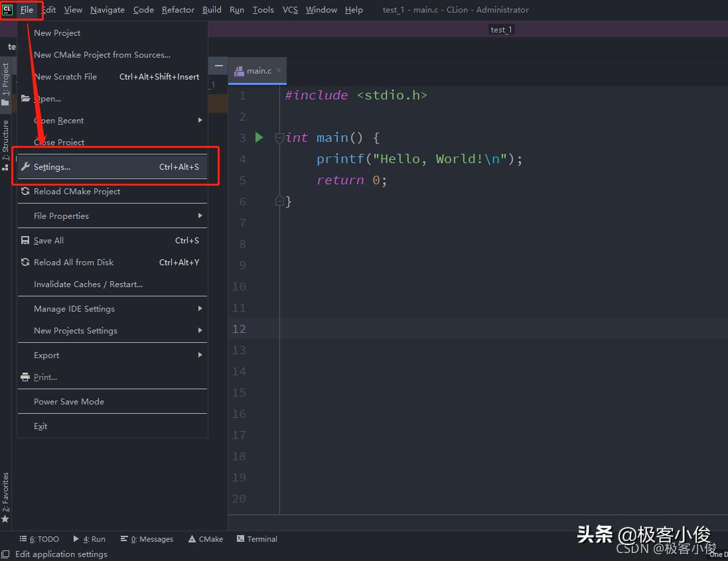Expand the Manage IDE Settings submenu
This screenshot has width=728, height=561.
73,308
